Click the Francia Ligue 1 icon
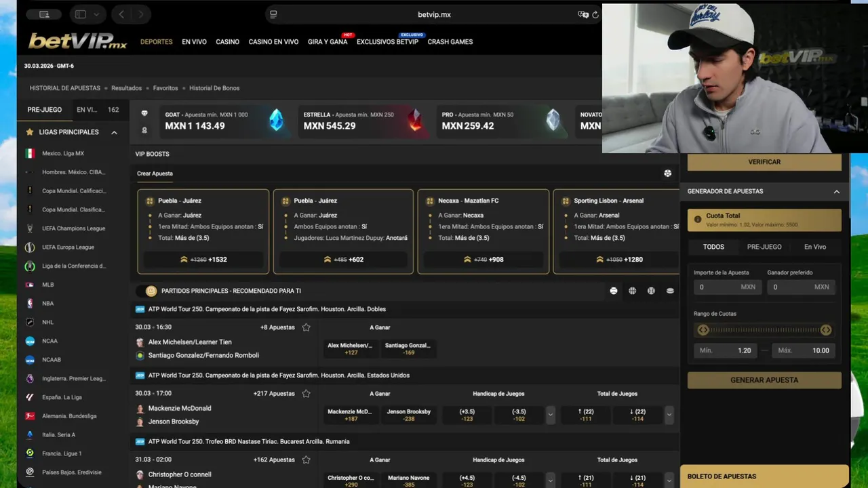Image resolution: width=868 pixels, height=488 pixels. 30,453
